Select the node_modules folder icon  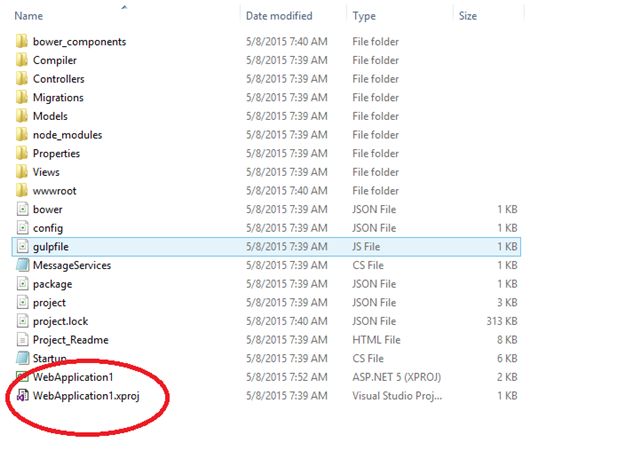click(22, 134)
